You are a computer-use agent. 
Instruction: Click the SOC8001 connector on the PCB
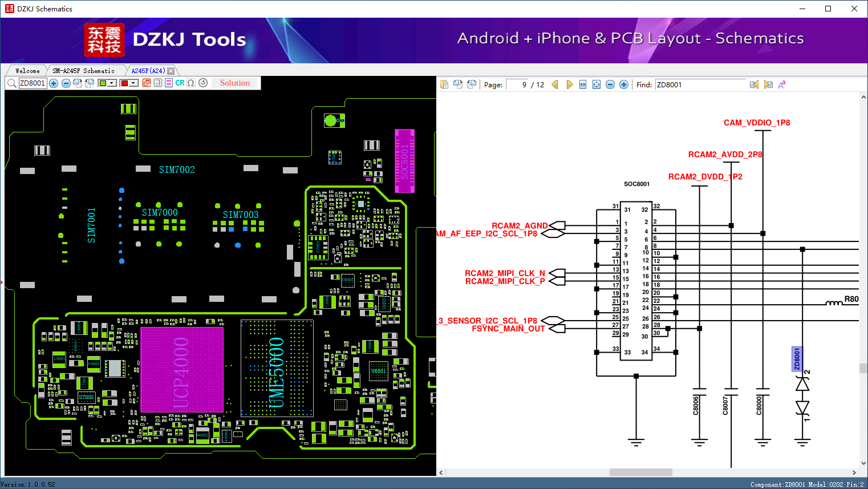(404, 161)
